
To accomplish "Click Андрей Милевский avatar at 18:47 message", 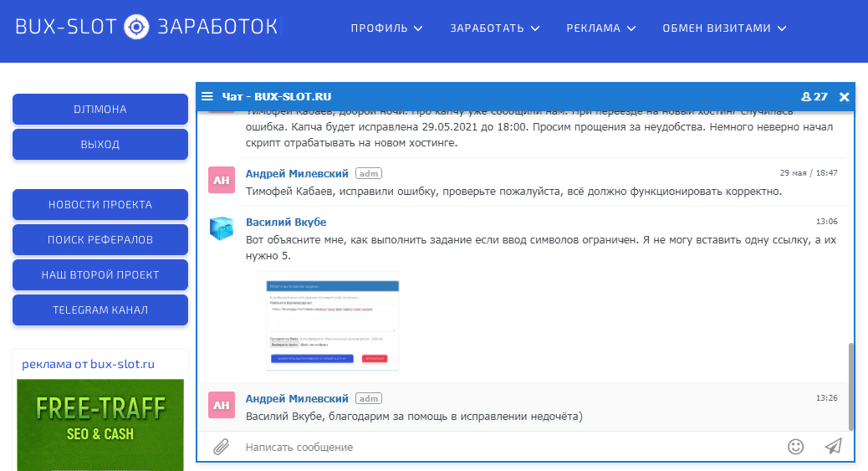I will click(222, 180).
